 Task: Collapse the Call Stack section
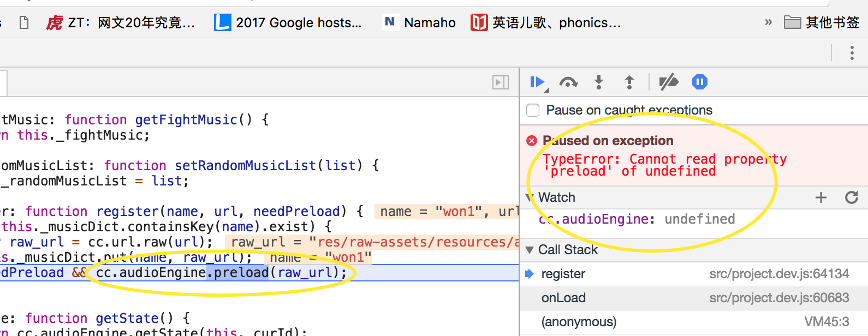tap(529, 250)
